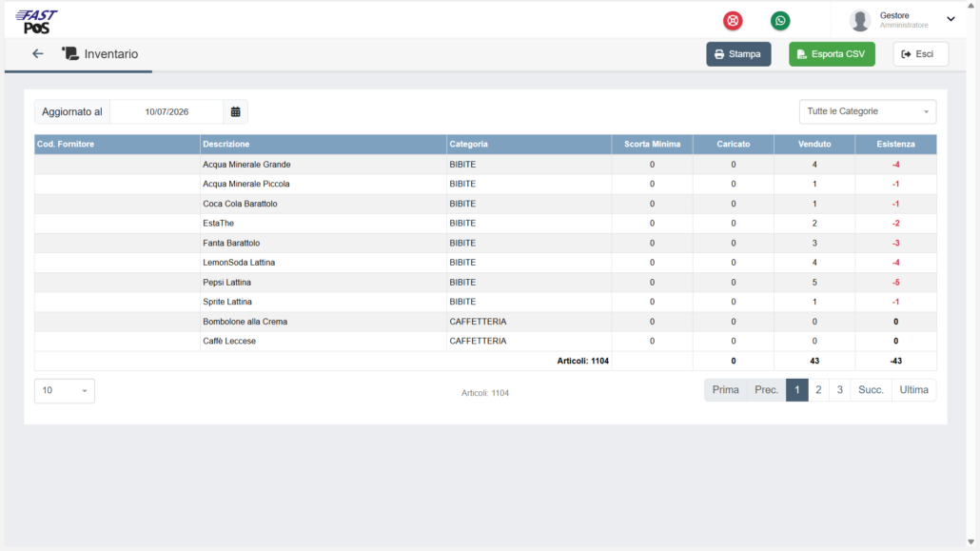
Task: Click the FAST POS logo
Action: [36, 22]
